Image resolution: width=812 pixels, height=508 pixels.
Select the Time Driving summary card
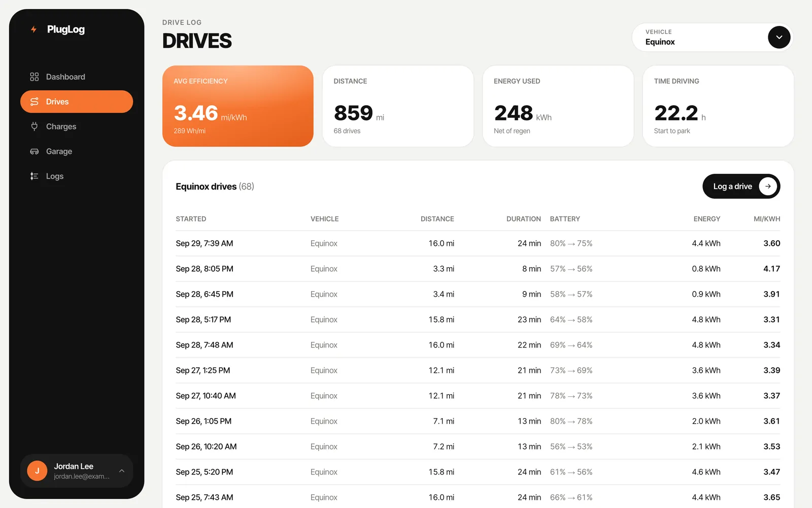[718, 106]
